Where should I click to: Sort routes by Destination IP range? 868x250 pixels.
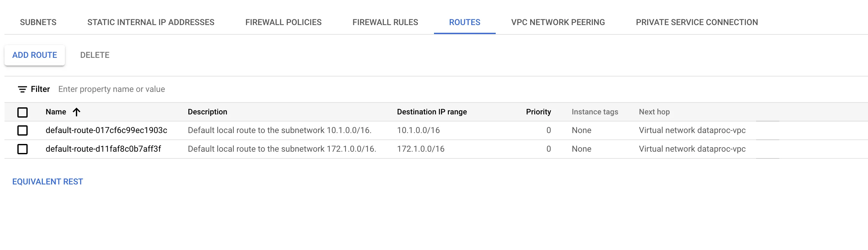(432, 112)
